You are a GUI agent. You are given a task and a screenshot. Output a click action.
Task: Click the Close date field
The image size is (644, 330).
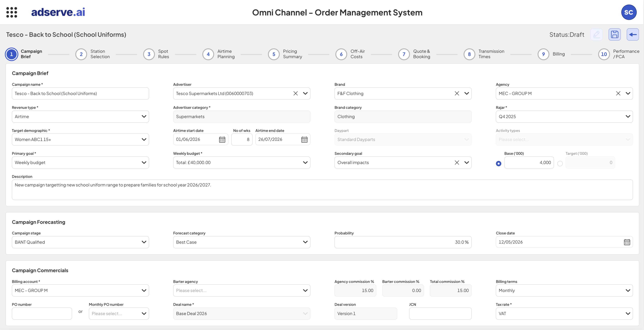pyautogui.click(x=564, y=242)
